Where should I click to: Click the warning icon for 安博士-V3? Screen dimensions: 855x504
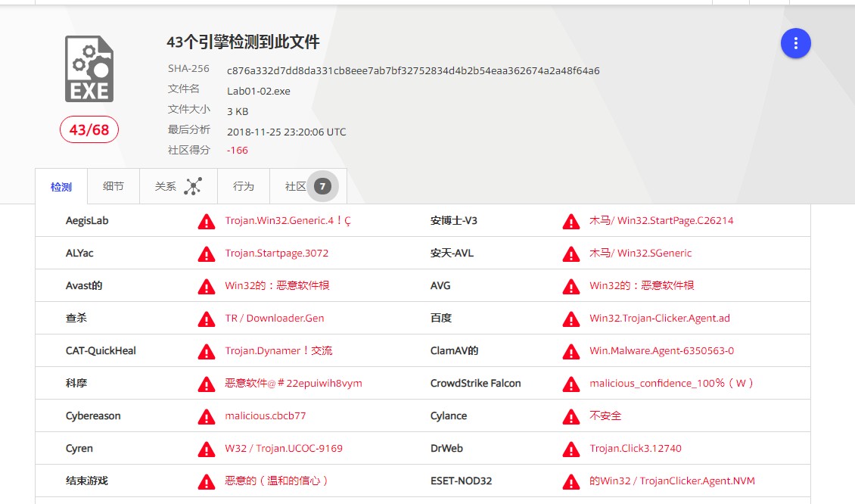[571, 222]
